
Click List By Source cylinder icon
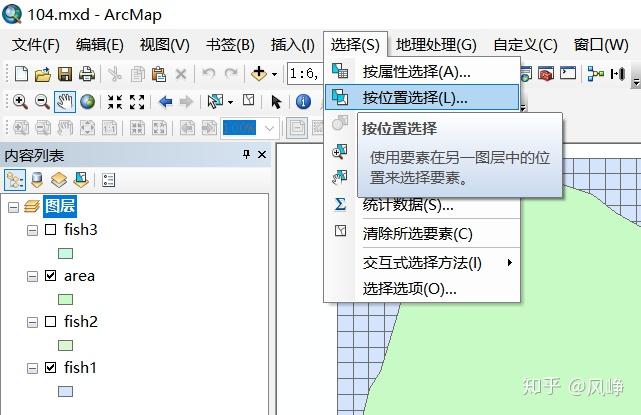[x=37, y=180]
